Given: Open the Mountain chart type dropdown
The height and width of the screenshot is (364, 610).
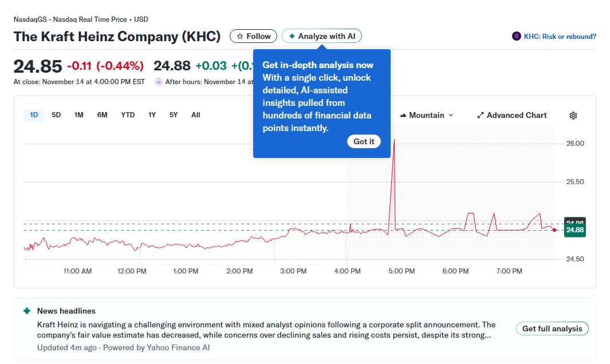Looking at the screenshot, I should point(427,115).
